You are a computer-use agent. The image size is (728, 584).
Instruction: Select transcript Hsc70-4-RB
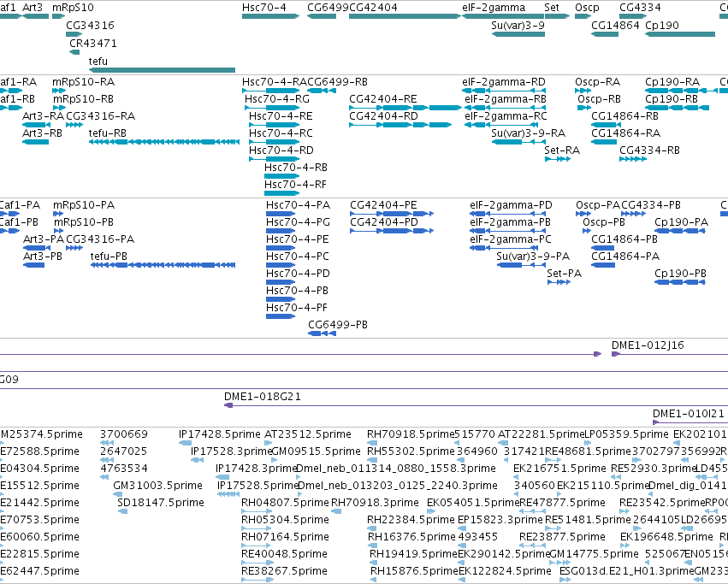pos(281,176)
